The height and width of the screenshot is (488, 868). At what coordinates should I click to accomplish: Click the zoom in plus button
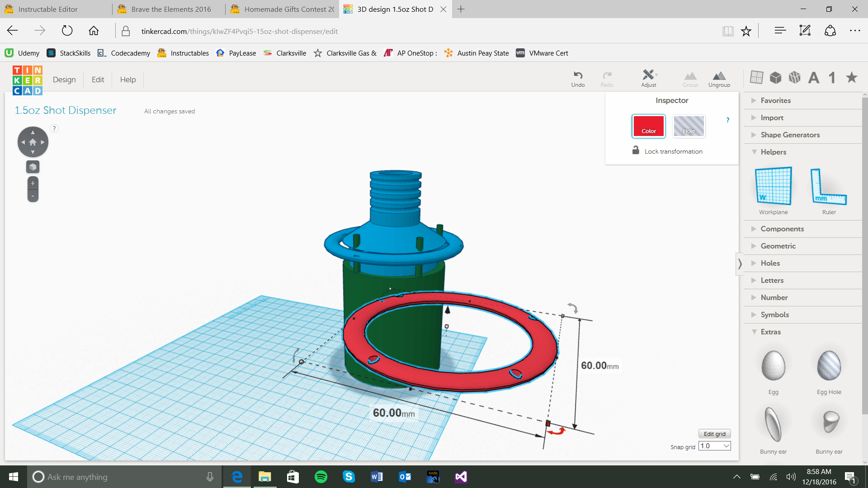click(33, 183)
